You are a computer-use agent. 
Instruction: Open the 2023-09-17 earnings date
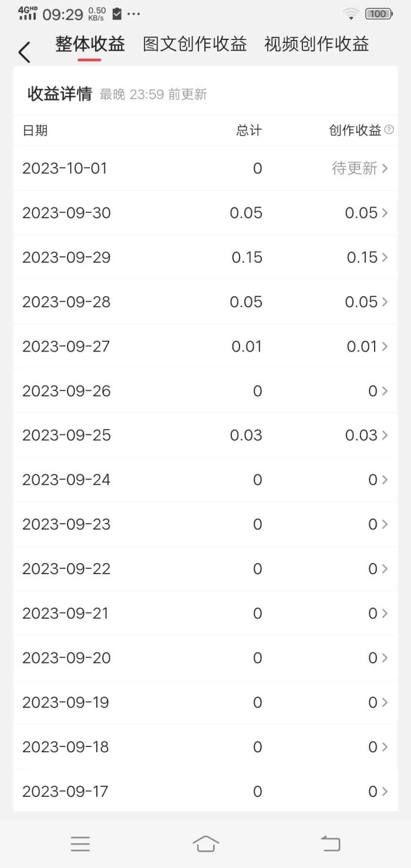tap(65, 792)
